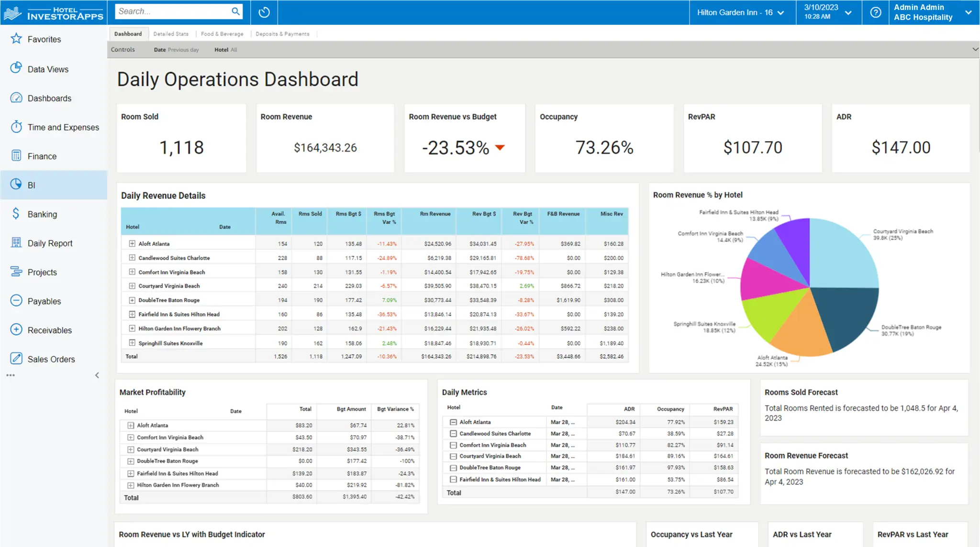This screenshot has height=547, width=980.
Task: Open the Admin Admin user menu
Action: [x=933, y=12]
